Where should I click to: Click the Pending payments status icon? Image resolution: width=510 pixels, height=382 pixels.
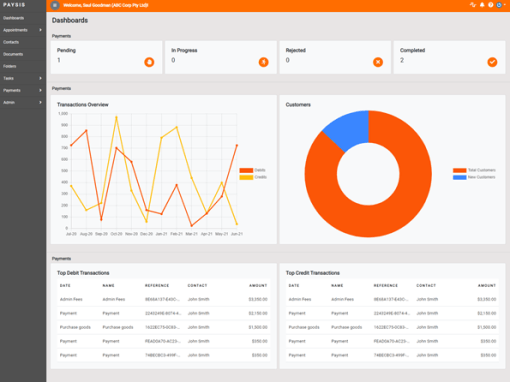pos(149,62)
